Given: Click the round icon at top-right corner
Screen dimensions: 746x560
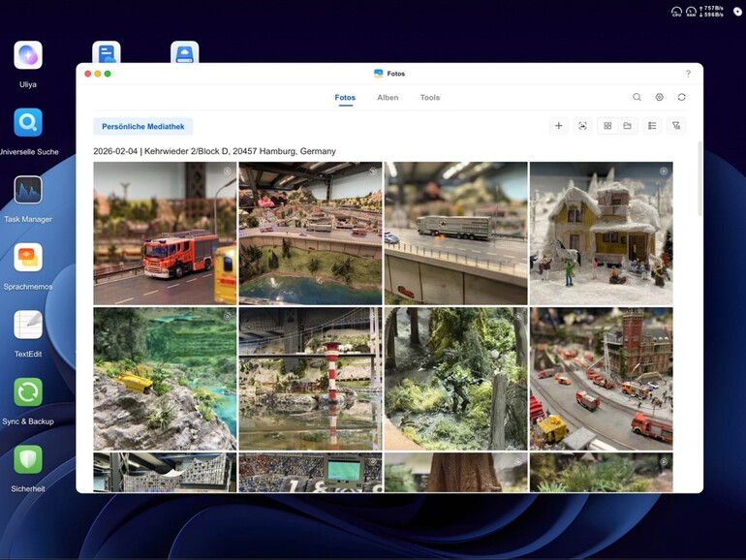Looking at the screenshot, I should [x=737, y=12].
